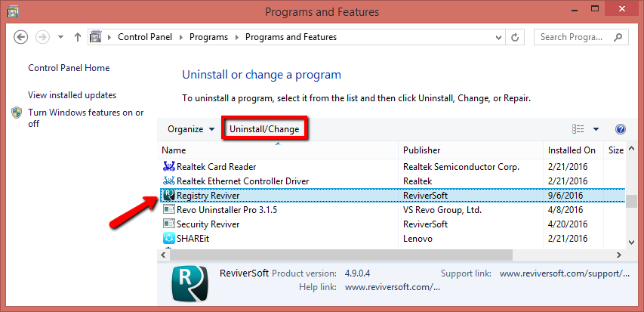The width and height of the screenshot is (644, 312).
Task: Click the Back navigation arrow
Action: click(x=20, y=37)
